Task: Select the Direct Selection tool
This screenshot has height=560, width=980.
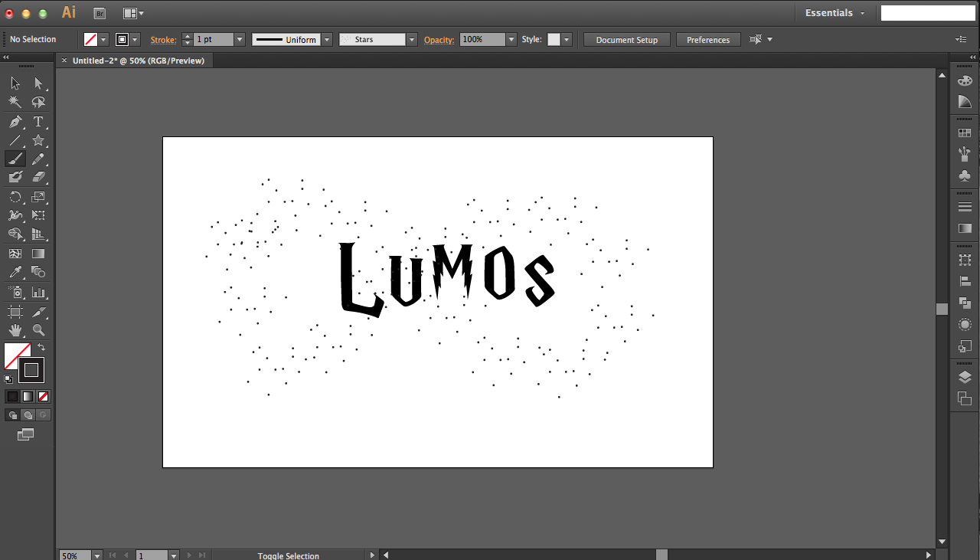Action: coord(38,84)
